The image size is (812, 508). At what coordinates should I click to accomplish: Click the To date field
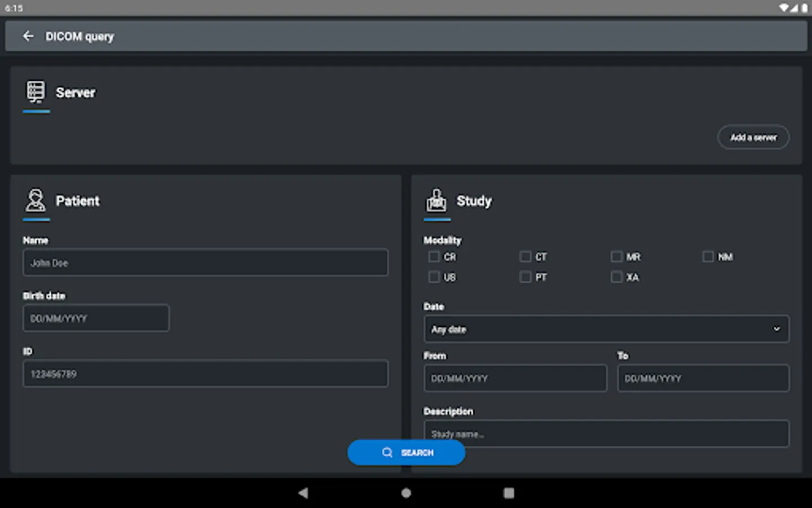coord(703,378)
